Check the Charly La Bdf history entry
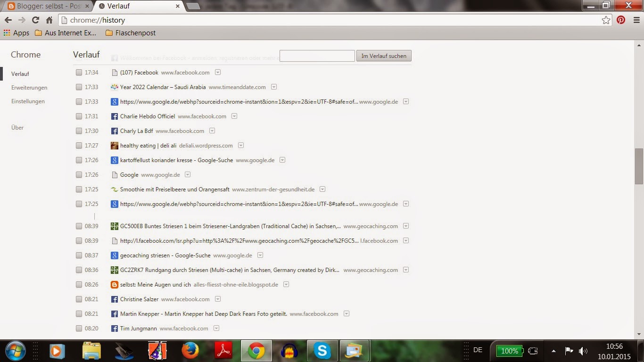 [79, 131]
